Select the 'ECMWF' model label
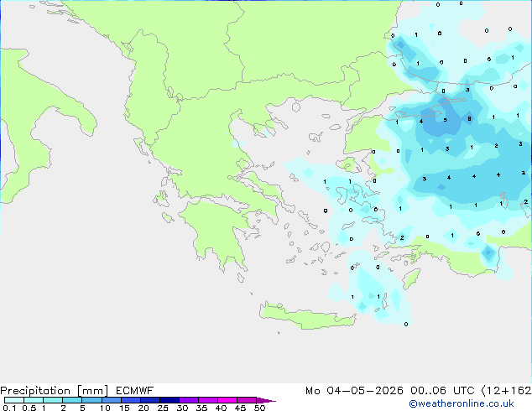 pyautogui.click(x=135, y=391)
